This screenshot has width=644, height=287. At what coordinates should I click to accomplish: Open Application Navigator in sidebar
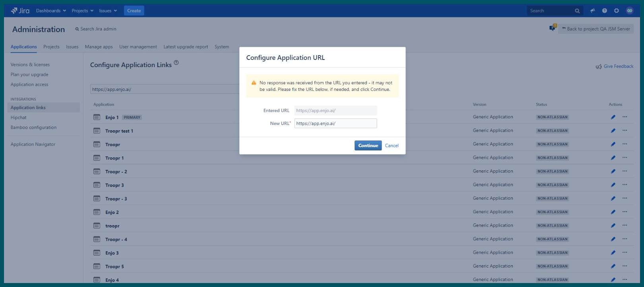point(33,144)
